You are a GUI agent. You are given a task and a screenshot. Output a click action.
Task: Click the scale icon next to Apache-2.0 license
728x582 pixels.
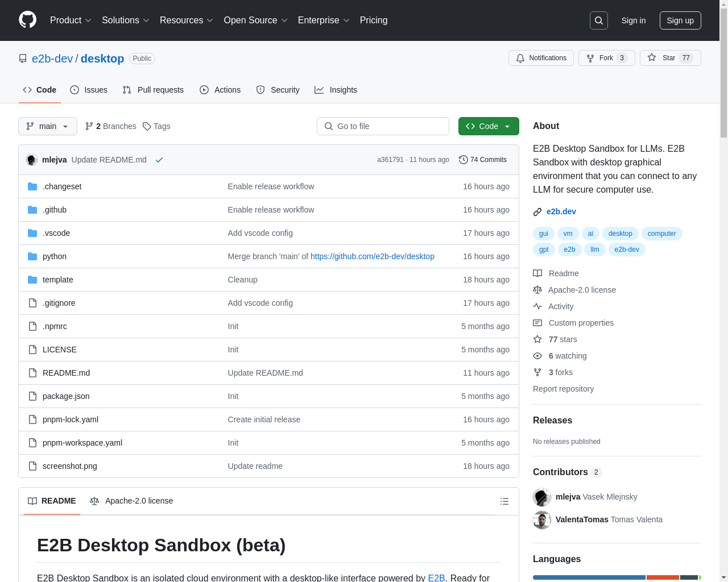pos(537,290)
